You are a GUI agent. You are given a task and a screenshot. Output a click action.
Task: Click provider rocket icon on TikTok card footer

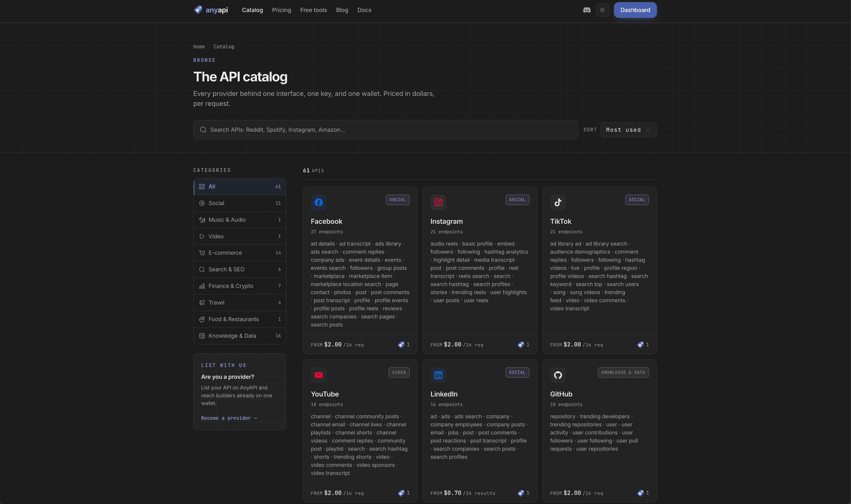(640, 345)
